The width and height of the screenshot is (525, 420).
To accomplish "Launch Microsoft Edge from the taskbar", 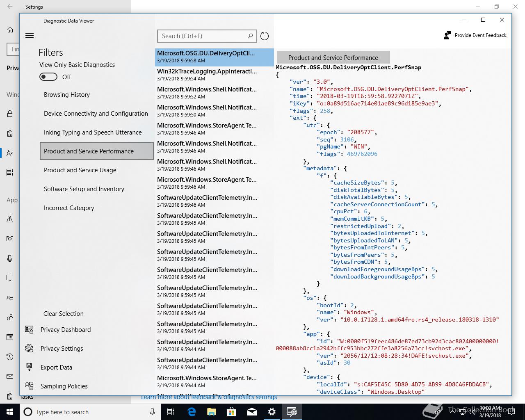I will pyautogui.click(x=192, y=412).
